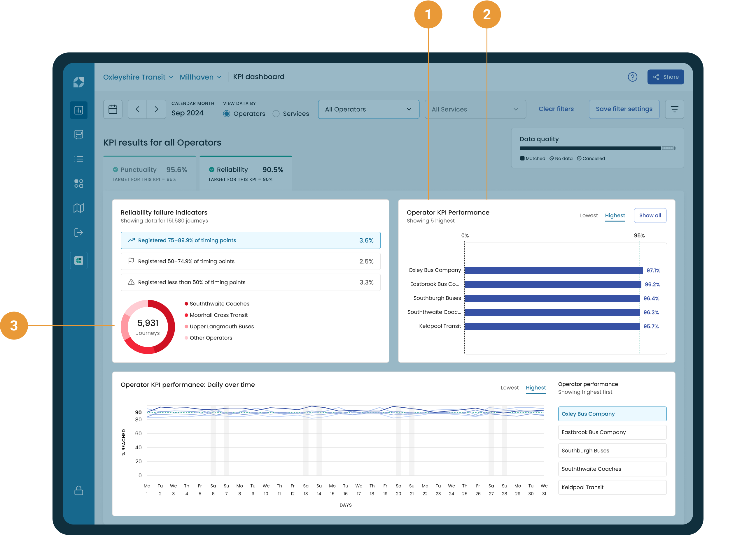Click the sign-out icon in the sidebar
This screenshot has height=535, width=756.
pyautogui.click(x=78, y=233)
